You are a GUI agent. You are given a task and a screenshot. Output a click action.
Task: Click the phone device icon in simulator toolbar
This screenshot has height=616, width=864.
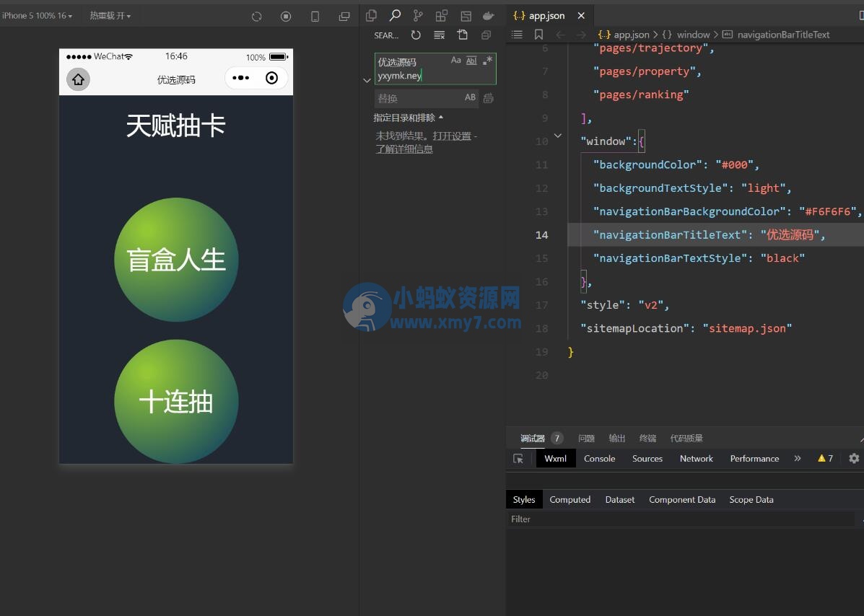pos(315,17)
